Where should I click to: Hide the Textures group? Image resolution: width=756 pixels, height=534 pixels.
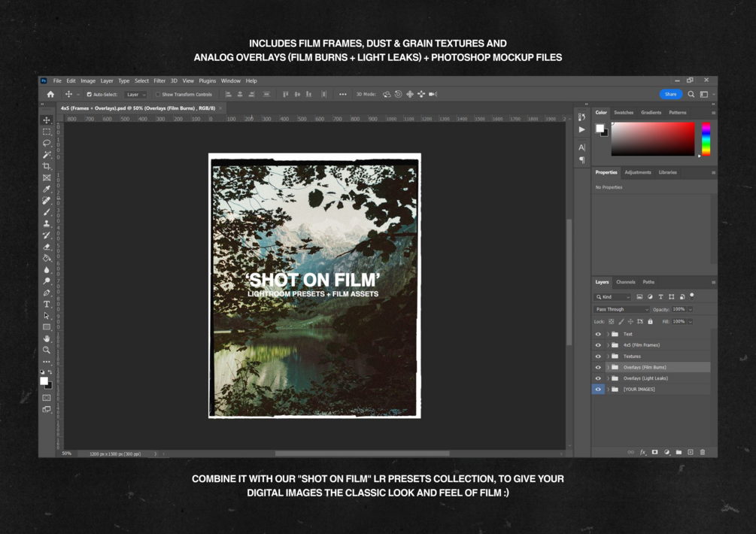598,357
